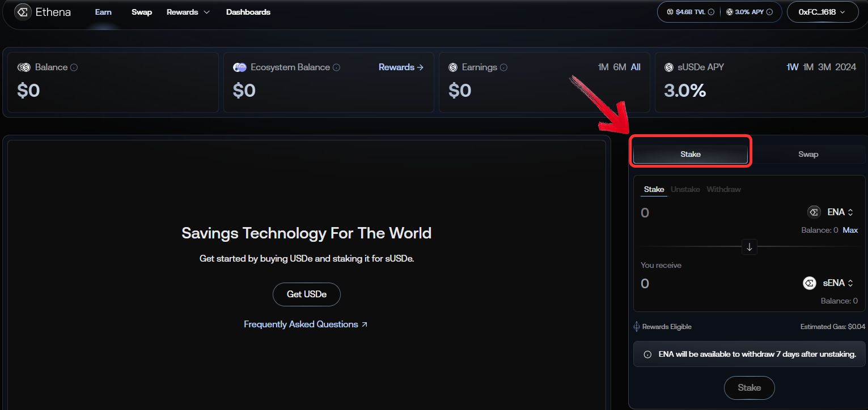The width and height of the screenshot is (868, 410).
Task: Click Max to fill the ENA balance
Action: (850, 230)
